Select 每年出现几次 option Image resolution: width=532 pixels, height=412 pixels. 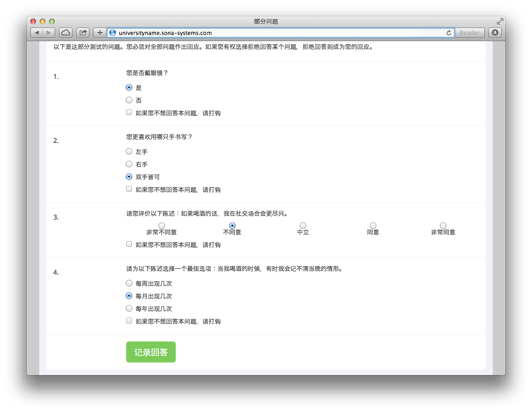pos(129,309)
